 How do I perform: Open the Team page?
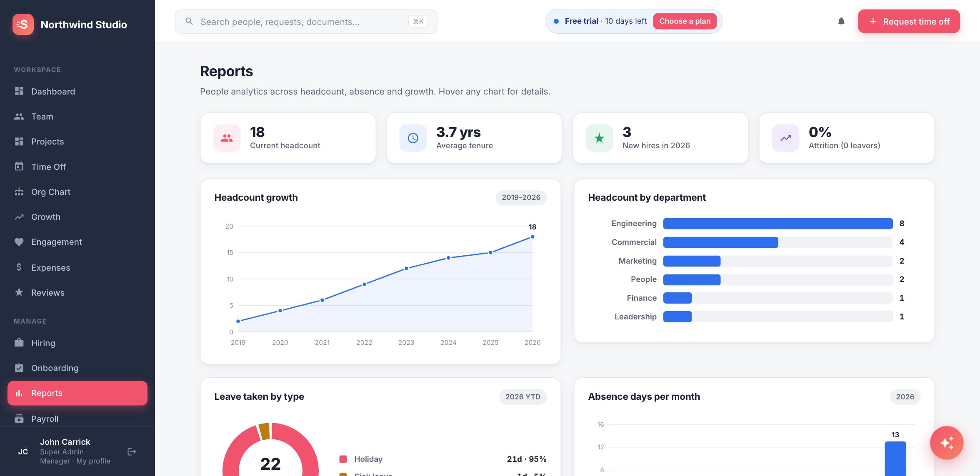77,116
